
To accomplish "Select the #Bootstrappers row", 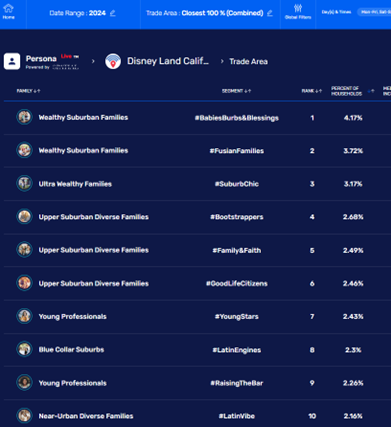I will click(197, 217).
